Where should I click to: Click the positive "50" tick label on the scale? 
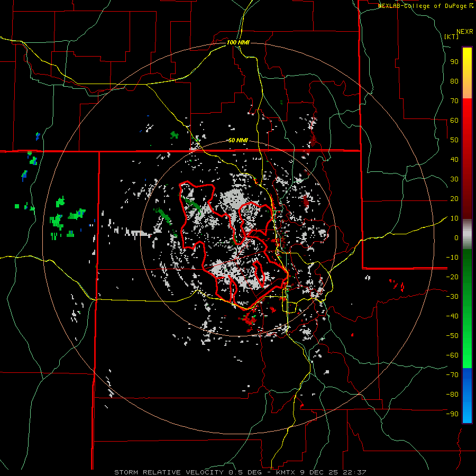[x=454, y=140]
